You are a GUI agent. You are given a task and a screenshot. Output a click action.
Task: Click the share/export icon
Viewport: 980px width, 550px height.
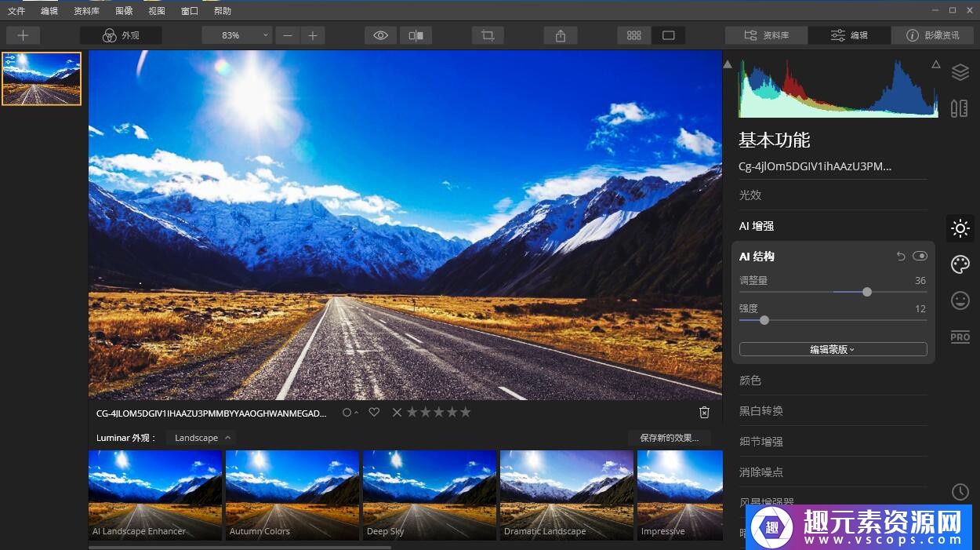[561, 35]
